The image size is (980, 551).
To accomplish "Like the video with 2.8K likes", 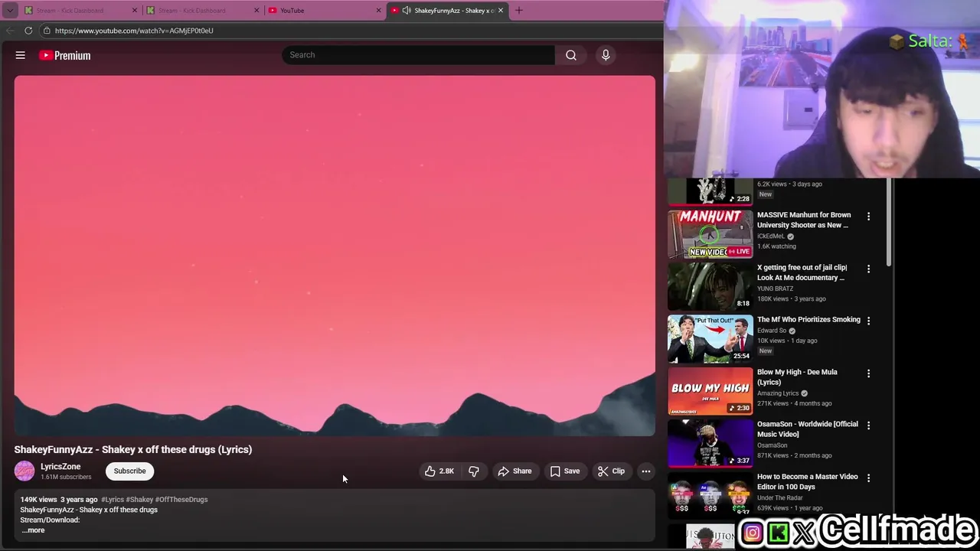I will (439, 471).
